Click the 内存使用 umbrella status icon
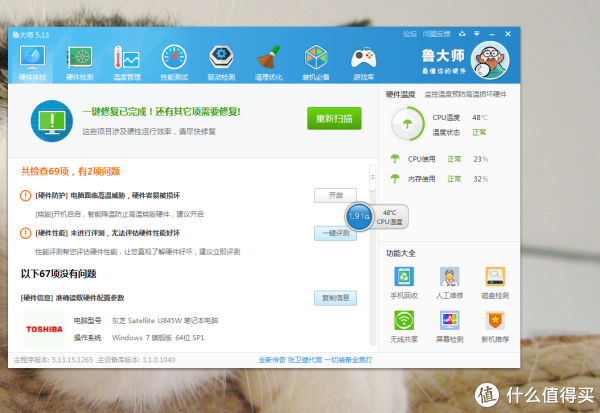 (x=395, y=178)
